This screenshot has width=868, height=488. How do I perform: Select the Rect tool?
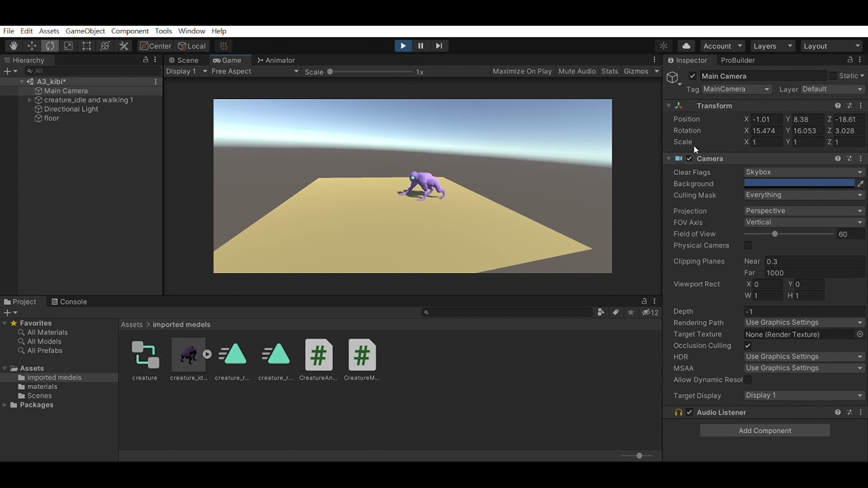point(87,46)
